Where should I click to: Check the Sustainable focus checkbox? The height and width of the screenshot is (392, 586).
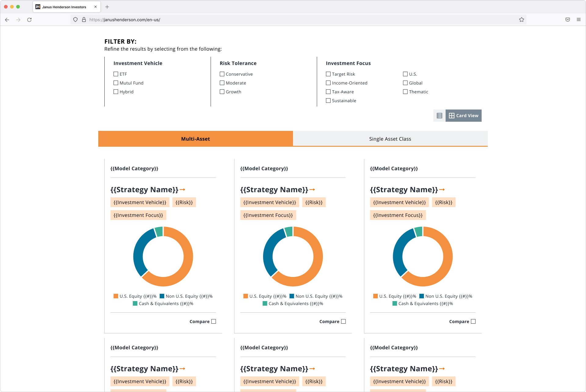(x=328, y=101)
